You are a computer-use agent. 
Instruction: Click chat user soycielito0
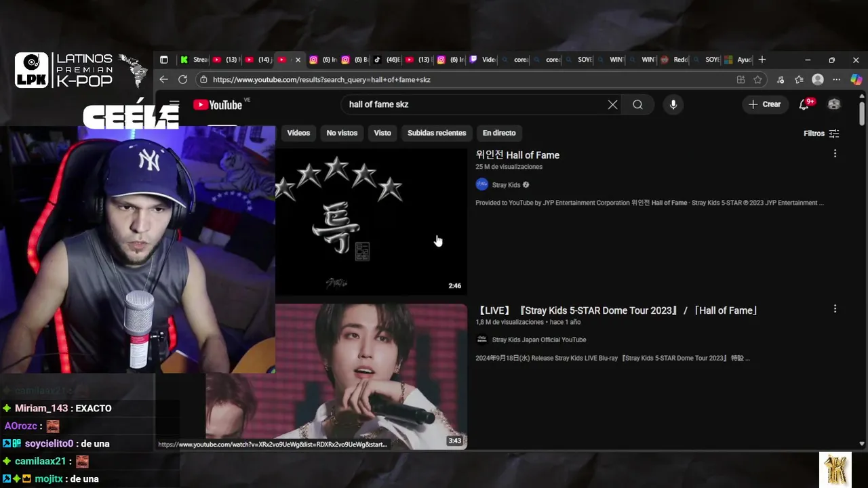coord(49,443)
